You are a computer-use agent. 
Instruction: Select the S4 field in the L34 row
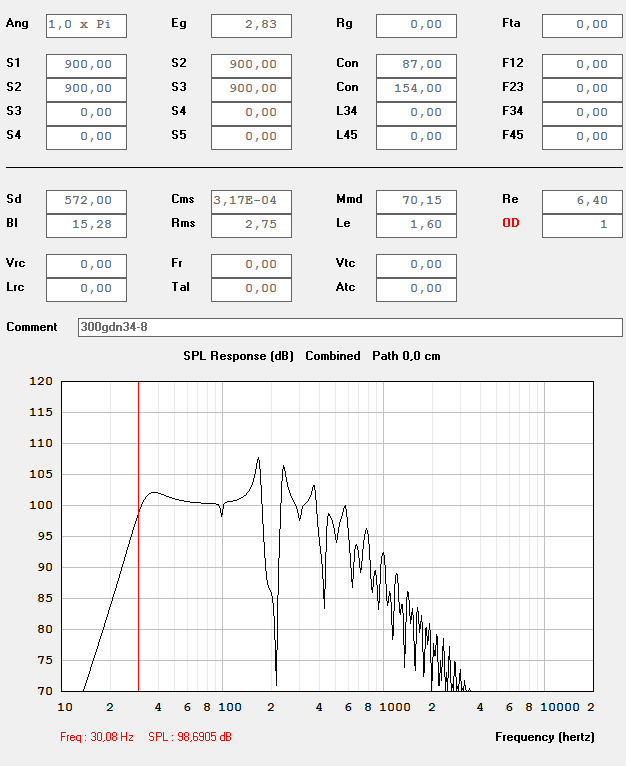251,114
